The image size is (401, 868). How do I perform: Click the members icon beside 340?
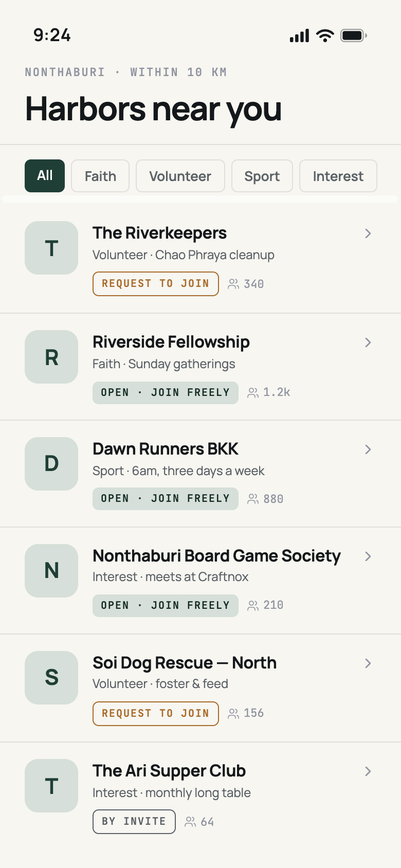(x=233, y=284)
